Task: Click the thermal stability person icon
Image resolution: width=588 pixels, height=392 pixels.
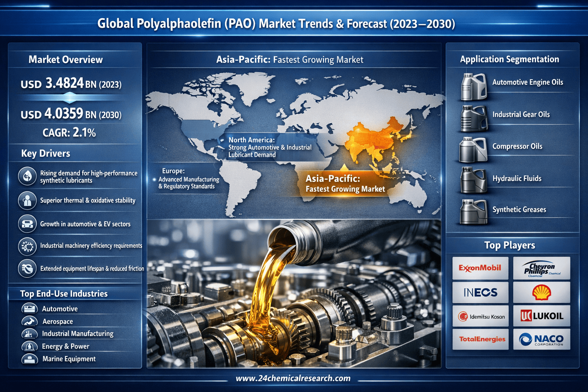Action: (x=27, y=201)
